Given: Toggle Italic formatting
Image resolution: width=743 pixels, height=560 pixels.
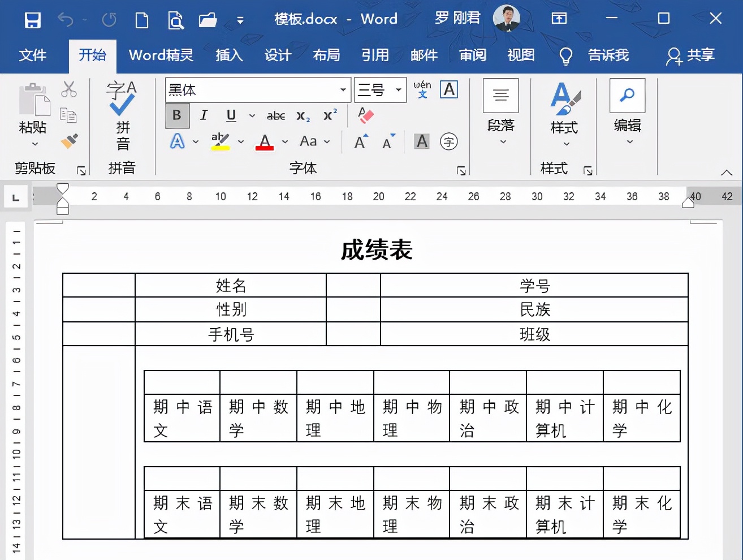Looking at the screenshot, I should point(204,115).
